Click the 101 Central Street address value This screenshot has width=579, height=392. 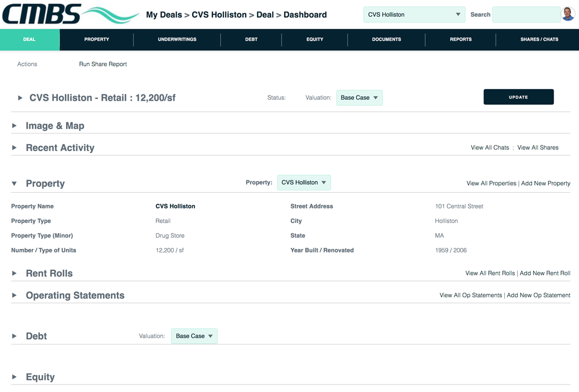(459, 206)
